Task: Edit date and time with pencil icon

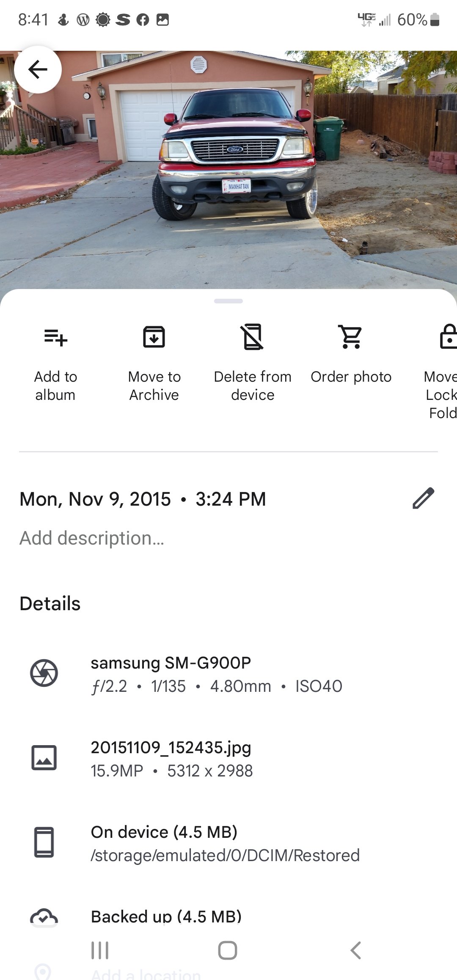Action: click(x=423, y=498)
